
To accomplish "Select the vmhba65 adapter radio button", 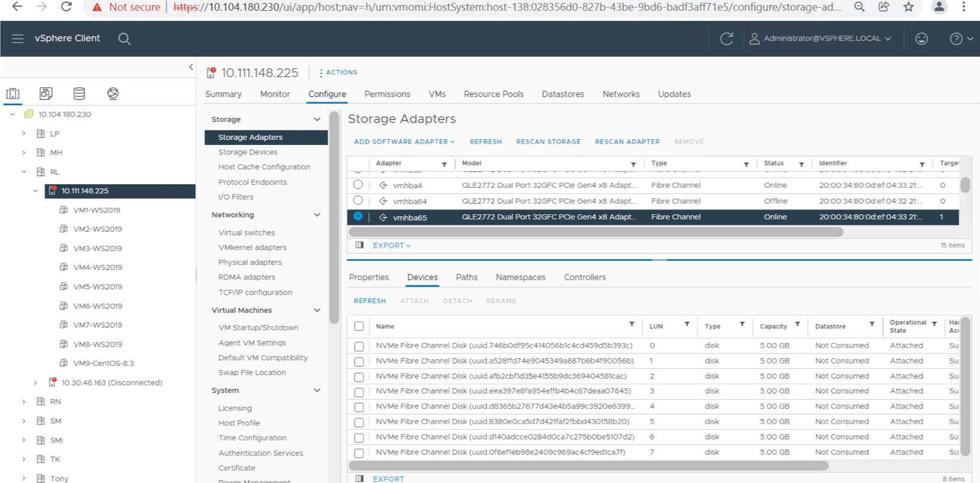I will tap(358, 216).
